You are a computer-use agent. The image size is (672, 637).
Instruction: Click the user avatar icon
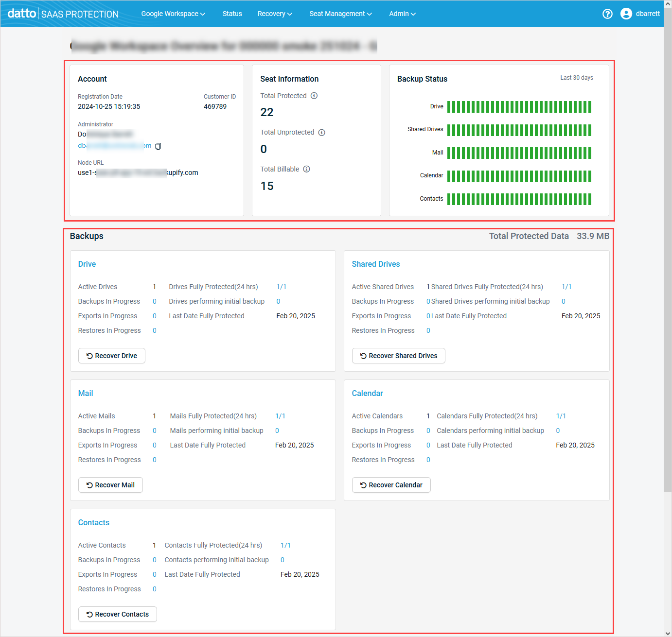[x=626, y=14]
